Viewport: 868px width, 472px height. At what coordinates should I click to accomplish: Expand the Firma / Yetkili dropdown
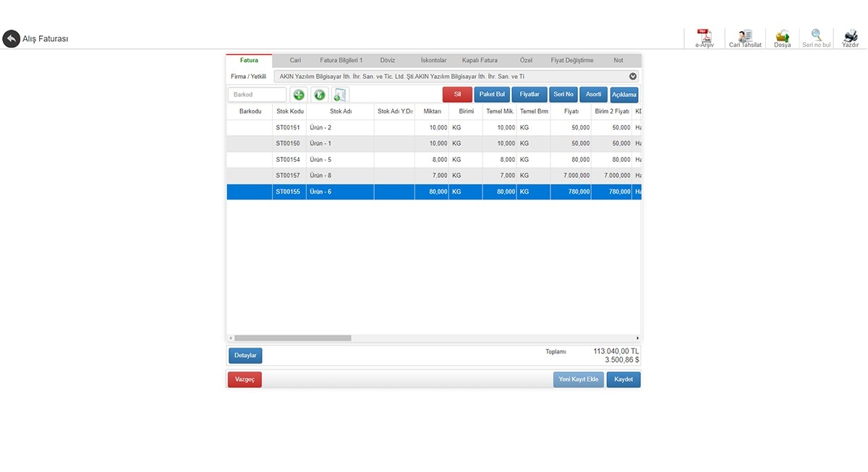point(633,76)
